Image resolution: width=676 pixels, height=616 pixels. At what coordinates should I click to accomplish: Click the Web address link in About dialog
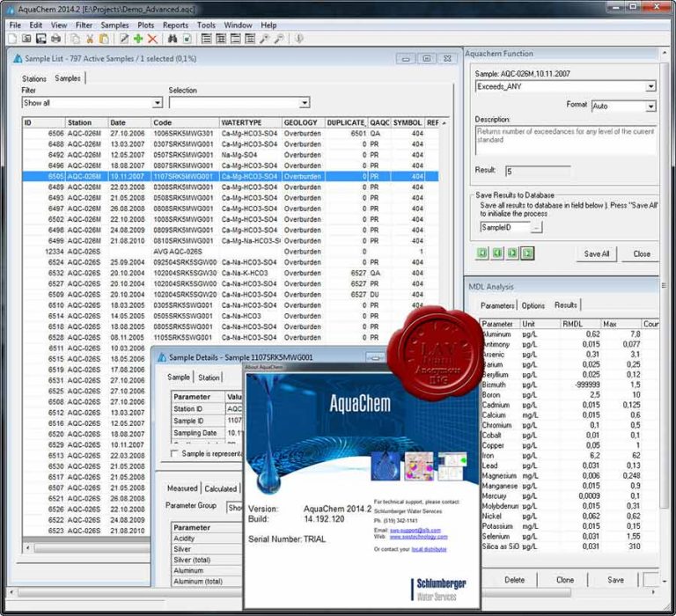pyautogui.click(x=419, y=537)
